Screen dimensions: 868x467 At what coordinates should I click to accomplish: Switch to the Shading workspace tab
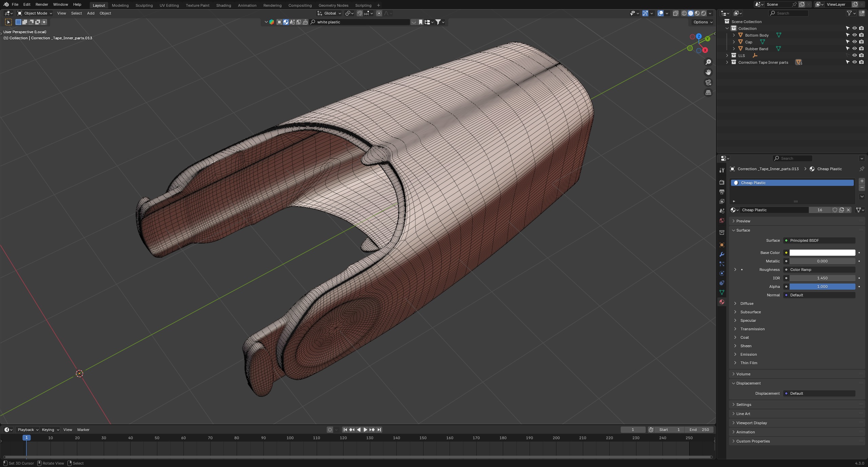(223, 5)
